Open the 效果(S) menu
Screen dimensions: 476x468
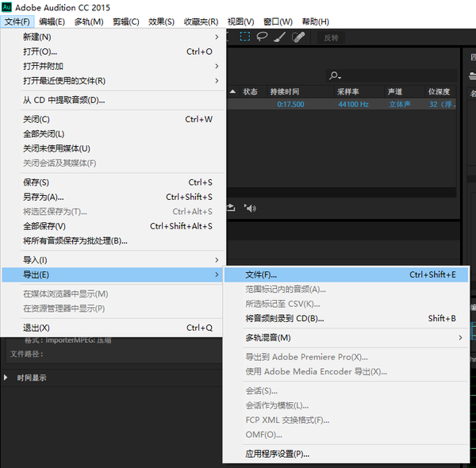(161, 22)
